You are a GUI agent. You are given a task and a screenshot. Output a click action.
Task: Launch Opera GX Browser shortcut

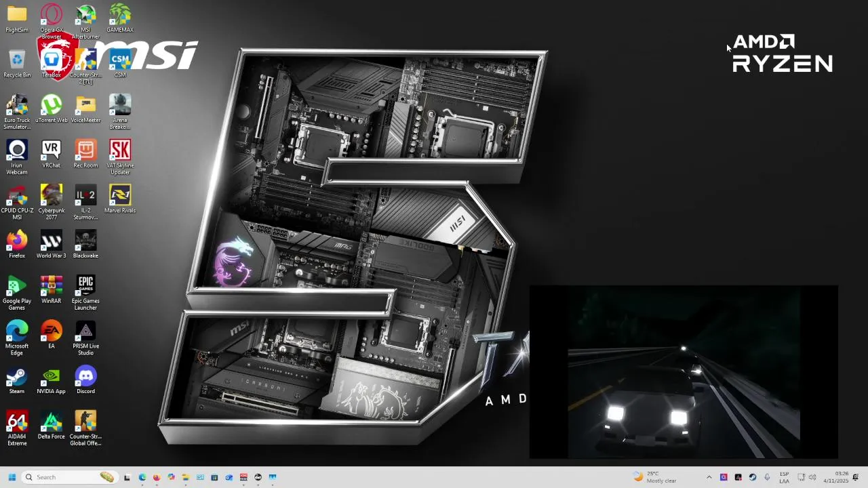(x=52, y=20)
